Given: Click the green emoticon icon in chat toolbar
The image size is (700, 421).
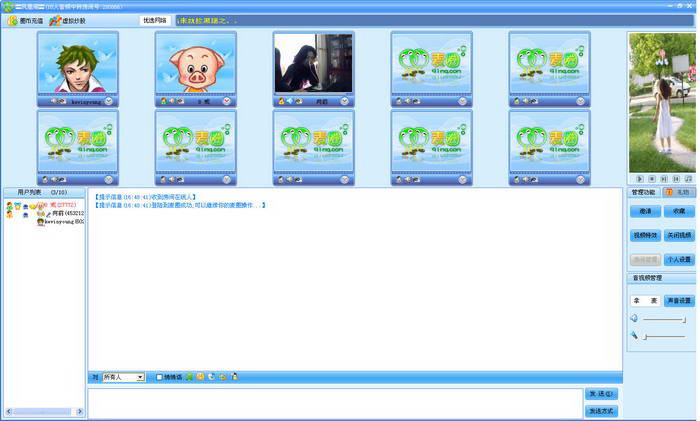Looking at the screenshot, I should click(189, 377).
